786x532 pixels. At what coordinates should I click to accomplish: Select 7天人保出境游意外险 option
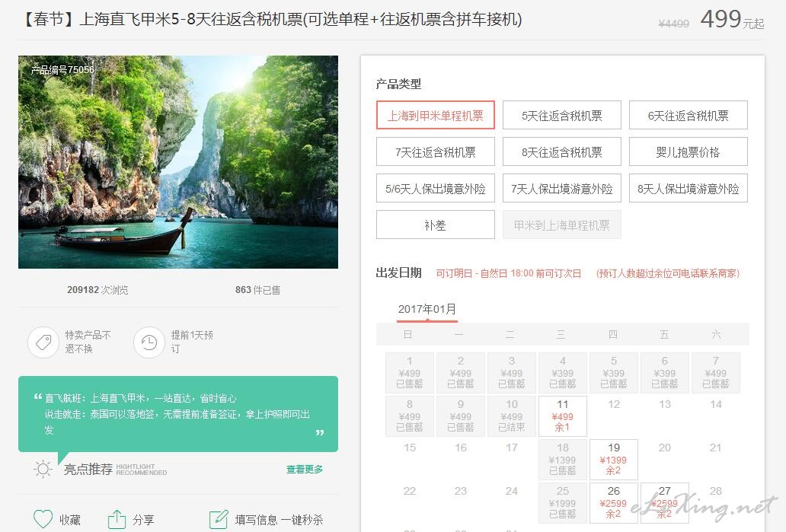[562, 188]
